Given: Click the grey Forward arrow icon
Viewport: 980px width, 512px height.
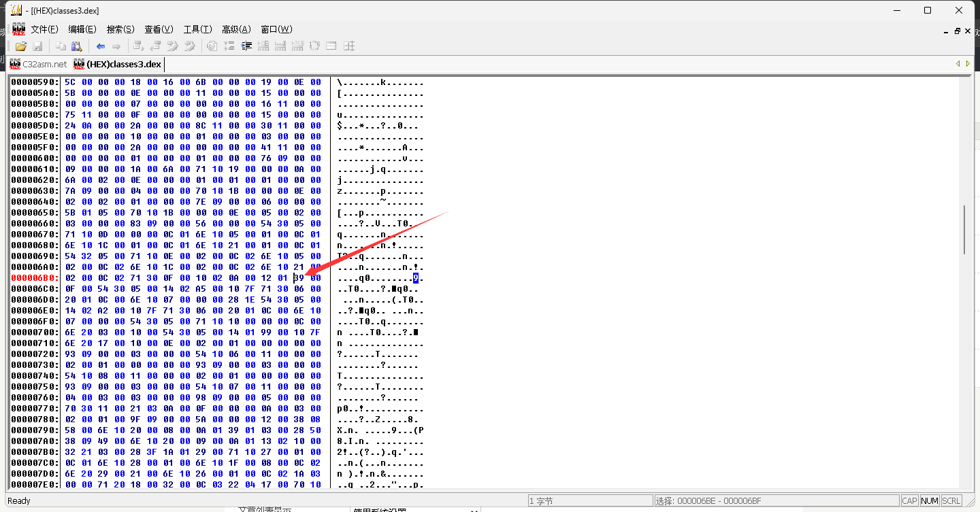Looking at the screenshot, I should (116, 46).
